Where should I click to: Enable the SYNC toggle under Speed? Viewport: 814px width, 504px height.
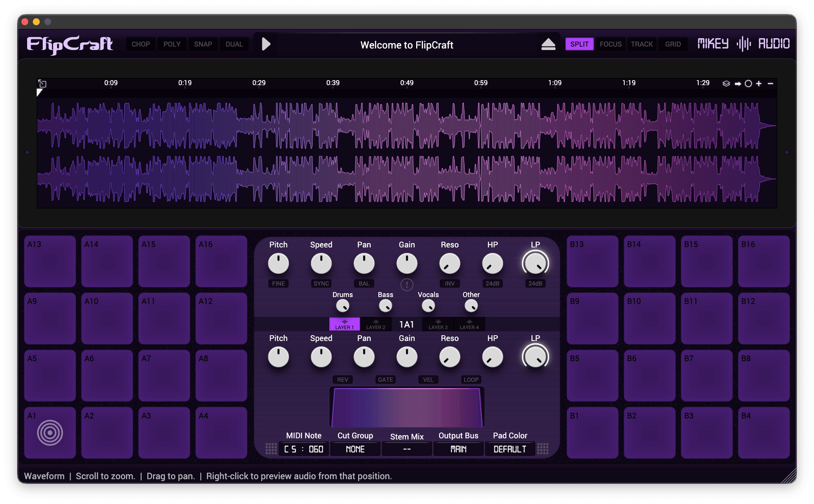tap(321, 284)
